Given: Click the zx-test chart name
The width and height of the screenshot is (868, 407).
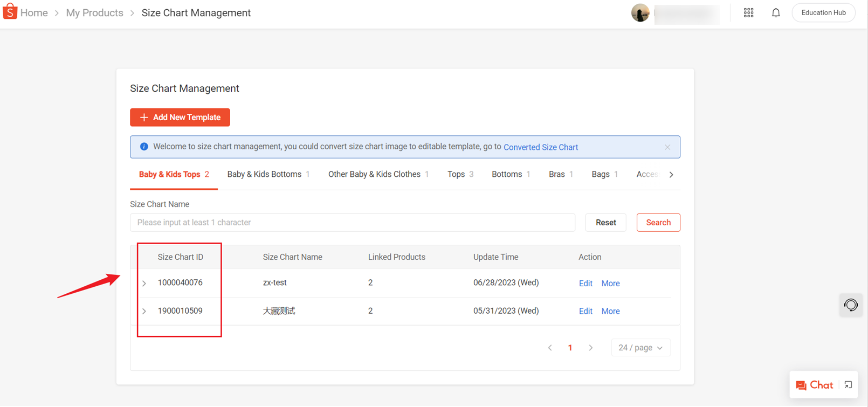Looking at the screenshot, I should [x=274, y=282].
